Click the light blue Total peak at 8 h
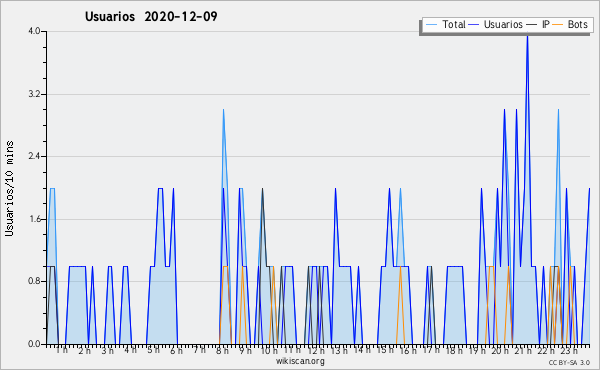The image size is (600, 370). point(223,111)
